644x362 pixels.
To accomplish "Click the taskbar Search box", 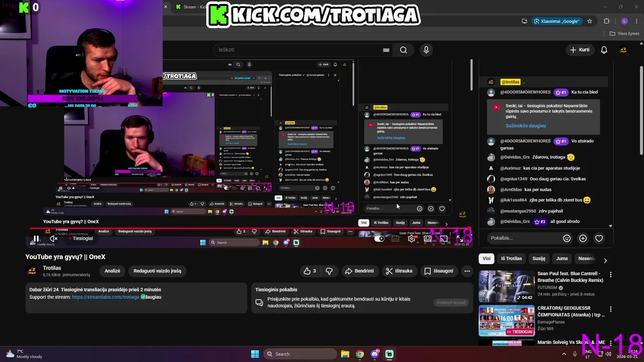I will 300,354.
